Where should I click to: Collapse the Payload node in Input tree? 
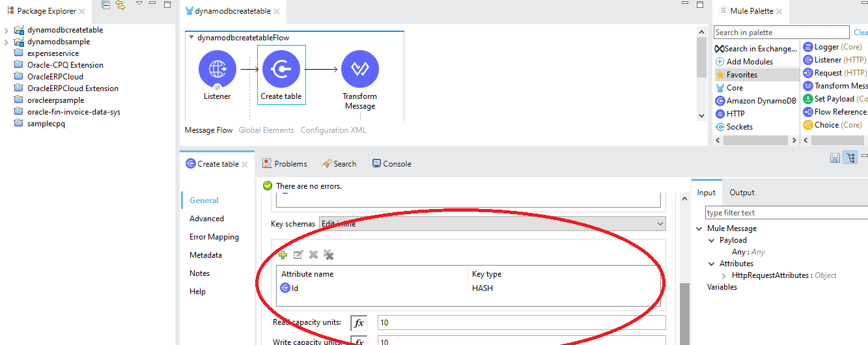(712, 240)
